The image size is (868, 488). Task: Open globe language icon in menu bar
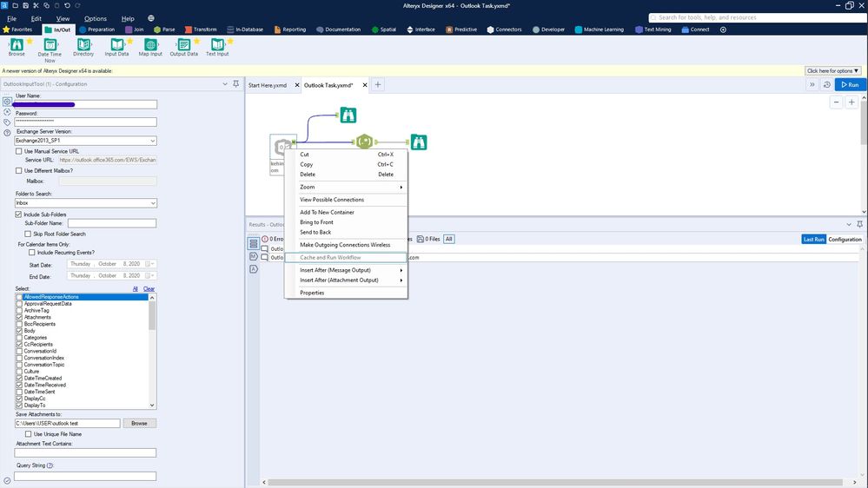pyautogui.click(x=150, y=18)
